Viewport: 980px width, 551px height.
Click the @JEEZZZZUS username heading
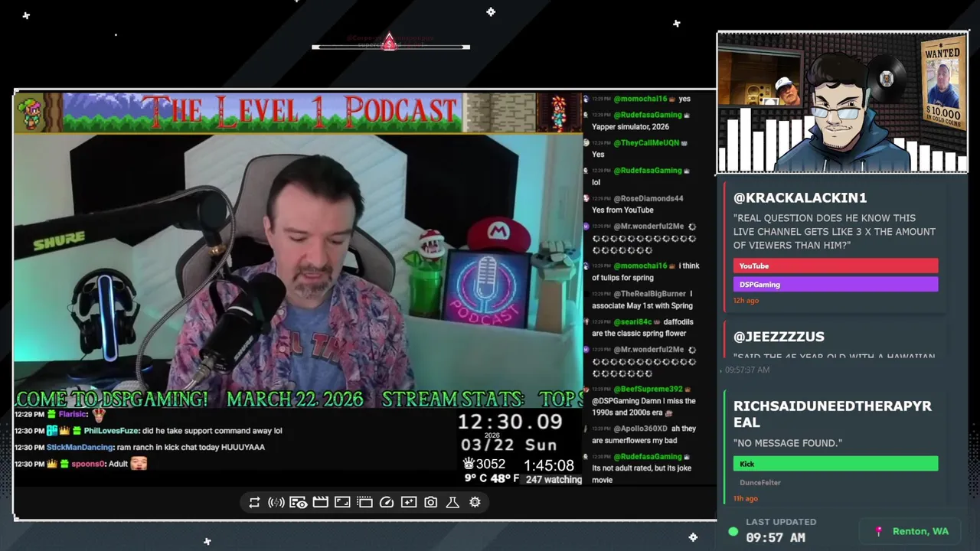pos(779,337)
